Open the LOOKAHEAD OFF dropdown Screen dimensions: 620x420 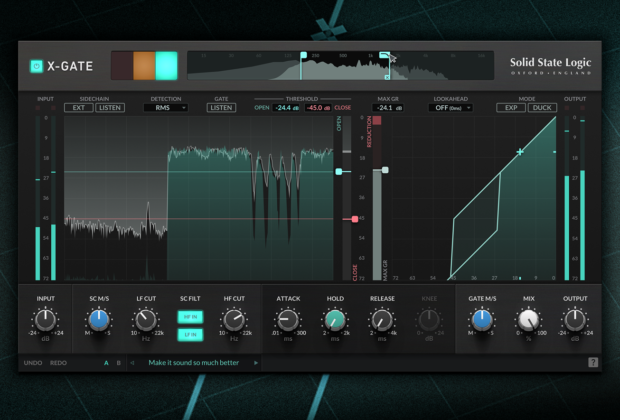[451, 108]
